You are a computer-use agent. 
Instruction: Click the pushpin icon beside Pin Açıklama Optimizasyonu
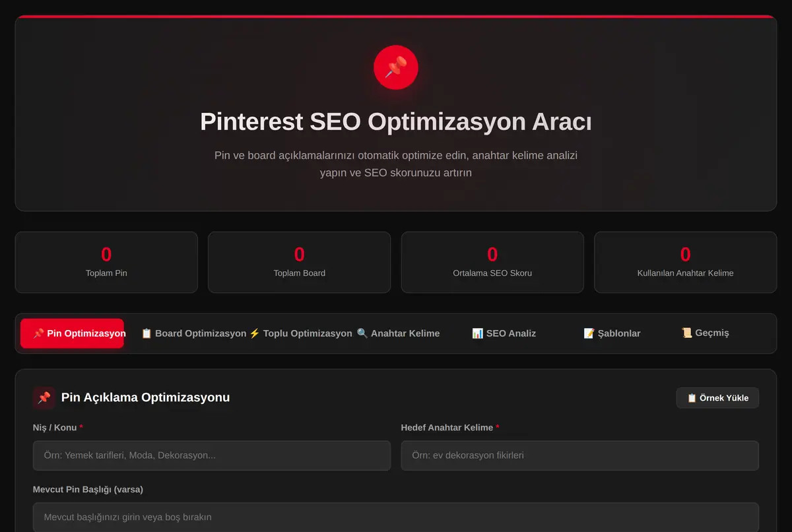pos(44,397)
